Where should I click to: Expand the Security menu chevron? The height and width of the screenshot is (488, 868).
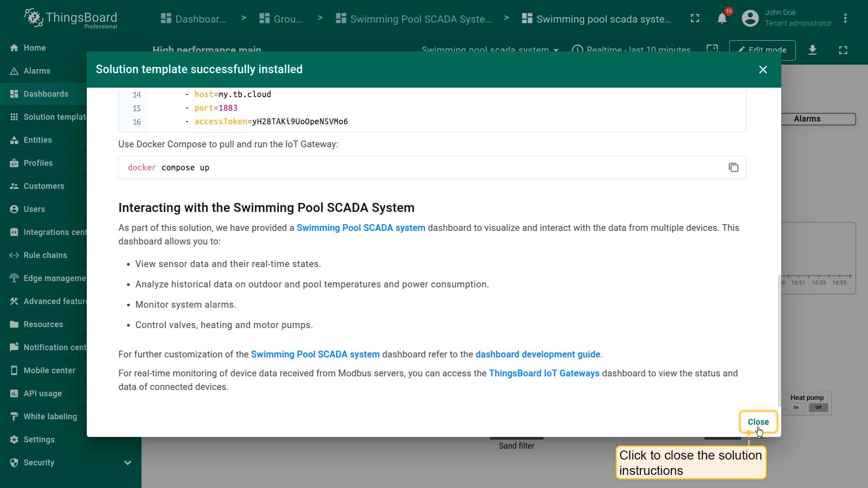pyautogui.click(x=127, y=463)
